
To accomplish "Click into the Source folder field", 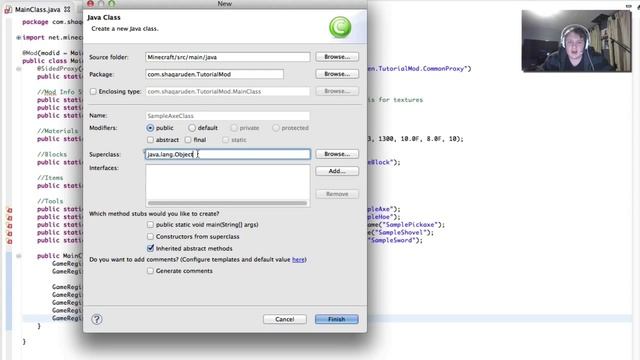I will point(227,57).
